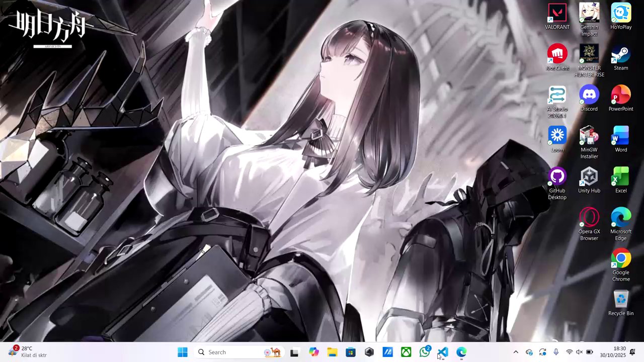644x362 pixels.
Task: Open WhatsApp from the taskbar
Action: [425, 352]
